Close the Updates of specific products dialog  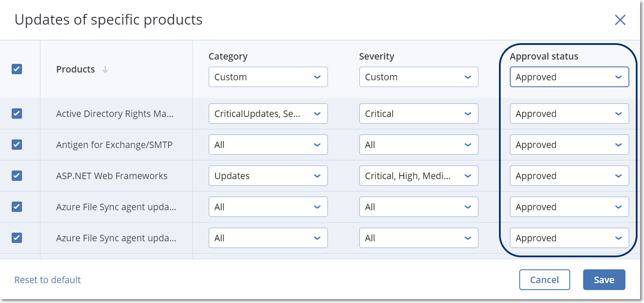coord(620,20)
